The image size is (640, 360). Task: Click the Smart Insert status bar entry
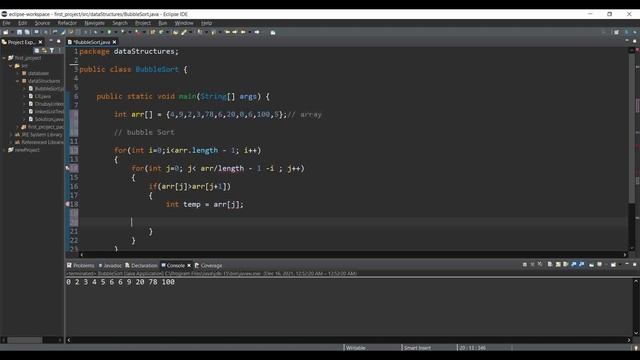coord(417,348)
